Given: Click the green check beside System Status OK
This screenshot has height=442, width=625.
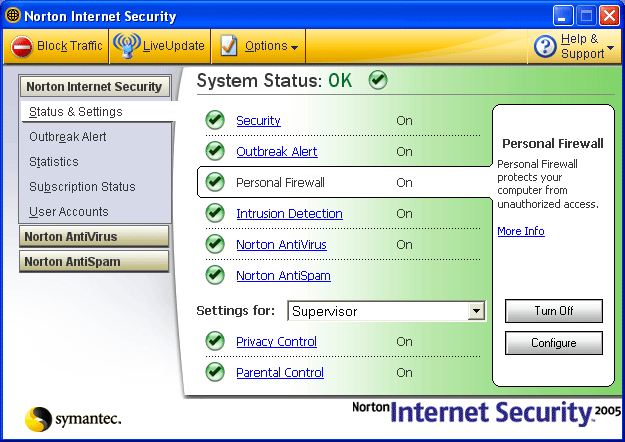Looking at the screenshot, I should pos(378,80).
